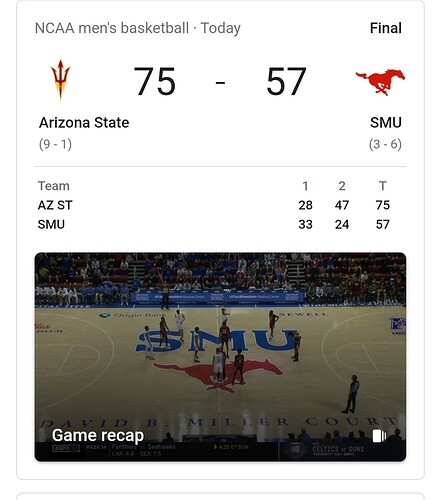Click the Final game status label
The width and height of the screenshot is (441, 500).
[386, 28]
